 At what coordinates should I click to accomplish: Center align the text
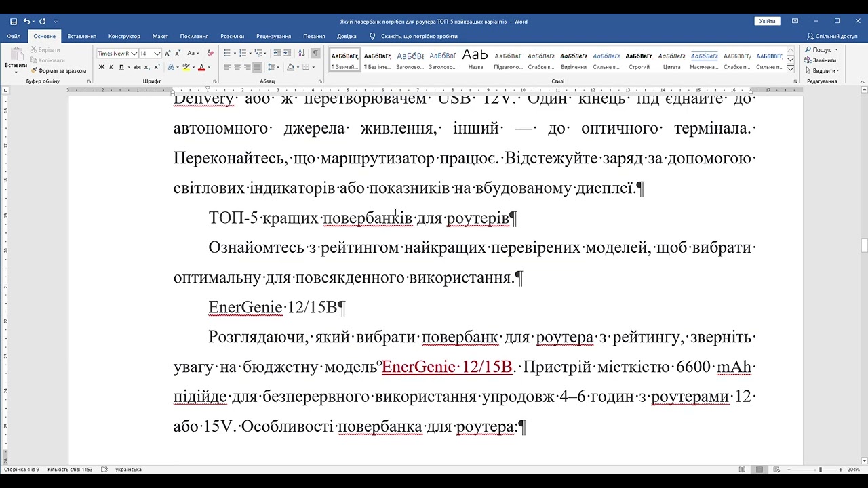pyautogui.click(x=237, y=67)
